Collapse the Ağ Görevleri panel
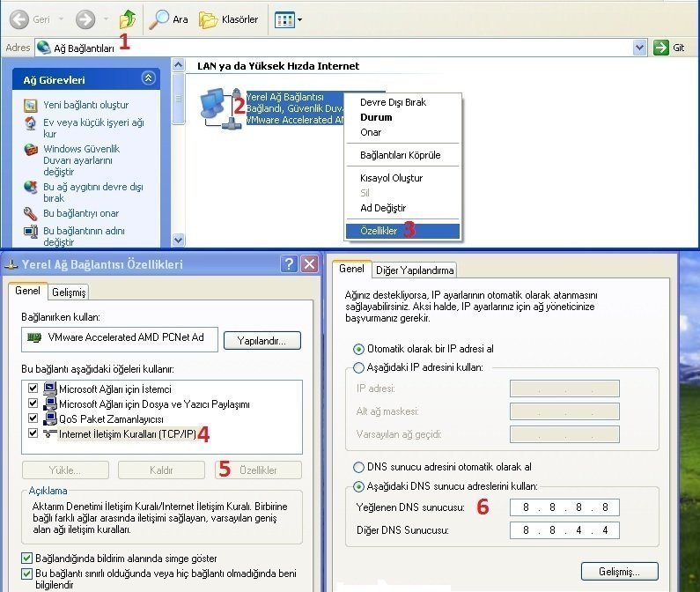Viewport: 700px width, 592px height. [148, 78]
